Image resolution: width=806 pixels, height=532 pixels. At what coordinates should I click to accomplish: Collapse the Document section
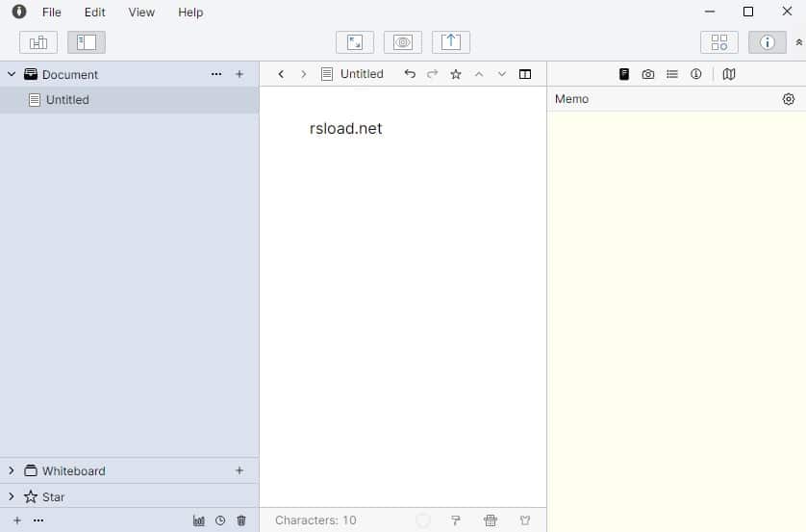click(12, 74)
